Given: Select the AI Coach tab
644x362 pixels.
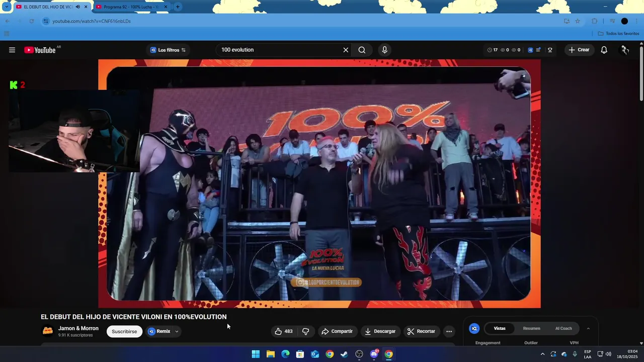Looking at the screenshot, I should pyautogui.click(x=563, y=328).
